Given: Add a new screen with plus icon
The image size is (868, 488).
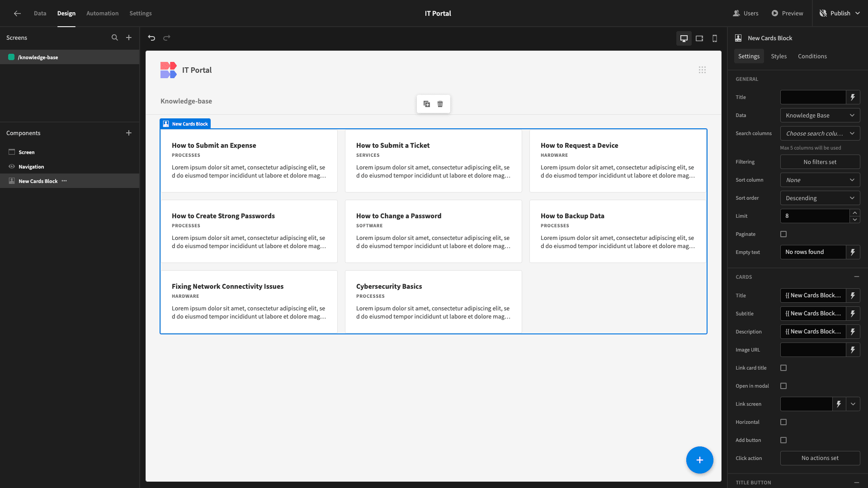Looking at the screenshot, I should (x=129, y=38).
